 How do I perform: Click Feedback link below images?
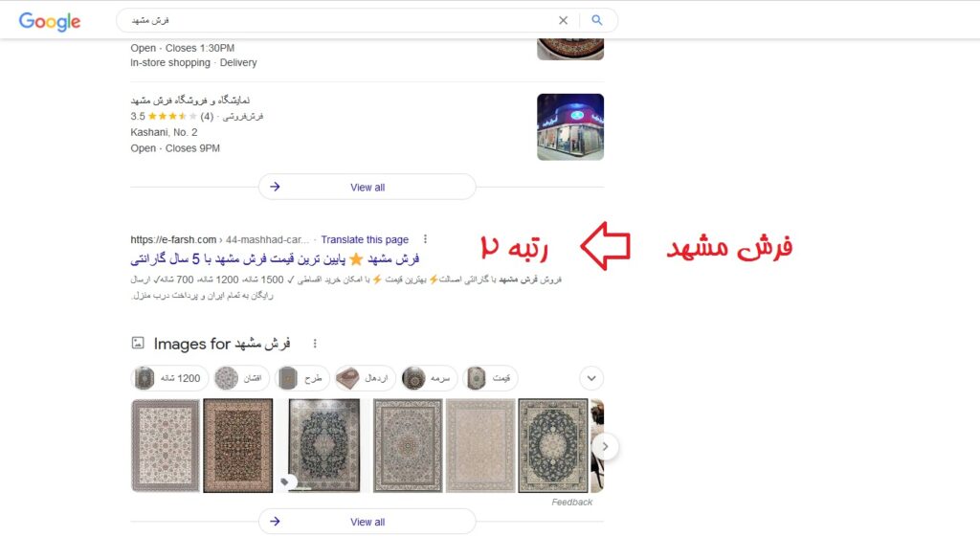[x=572, y=503]
